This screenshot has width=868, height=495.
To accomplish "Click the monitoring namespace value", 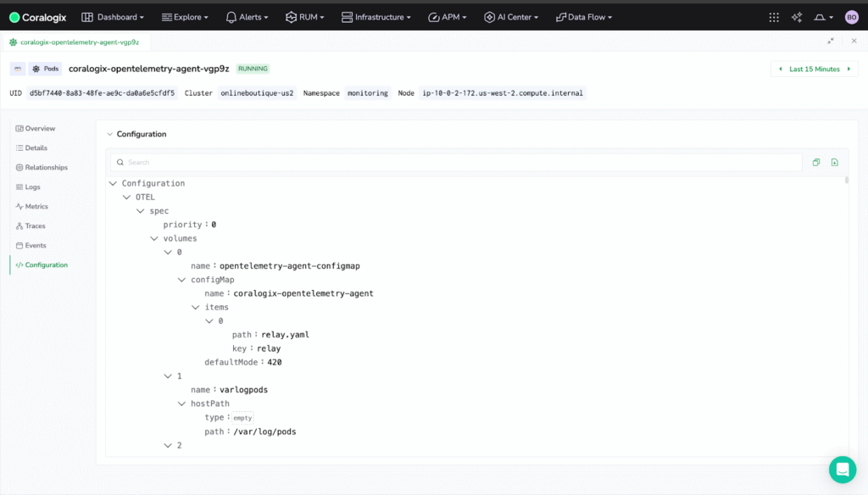I will 368,93.
